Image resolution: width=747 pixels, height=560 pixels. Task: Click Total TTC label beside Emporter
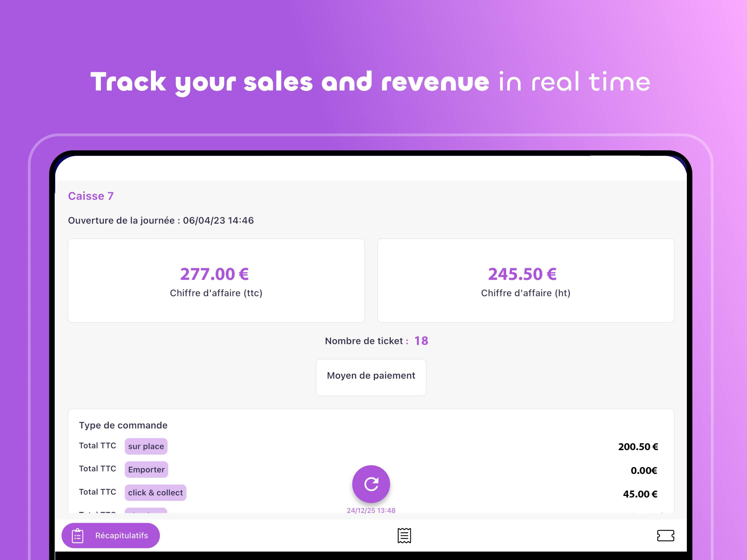(x=98, y=468)
